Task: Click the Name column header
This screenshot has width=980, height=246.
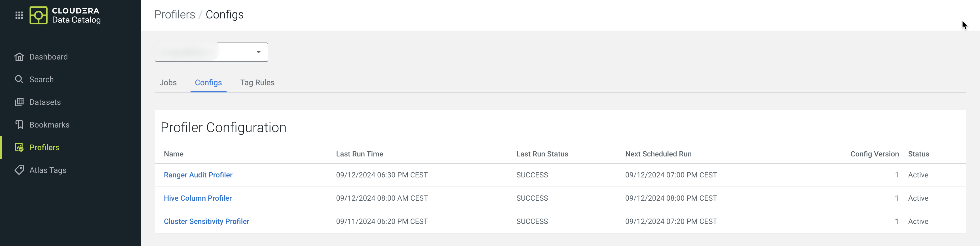Action: click(174, 154)
